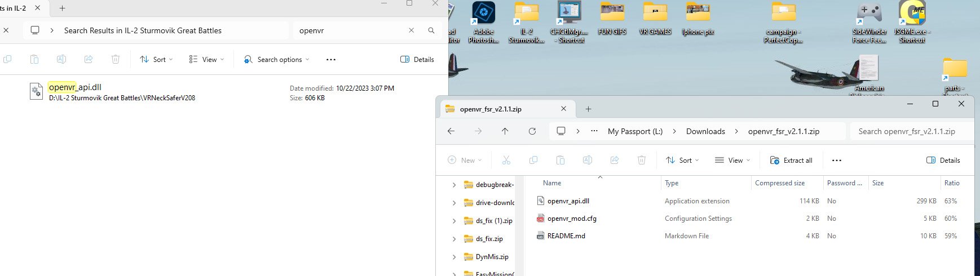Screen dimensions: 980x276
Task: Click the PC icon in the zip address bar
Action: pos(561,131)
